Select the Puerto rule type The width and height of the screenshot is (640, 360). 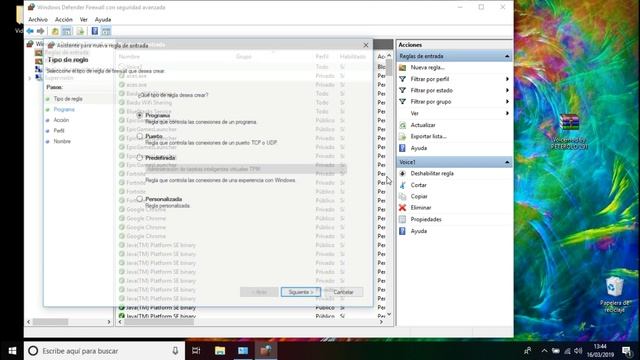(x=140, y=136)
